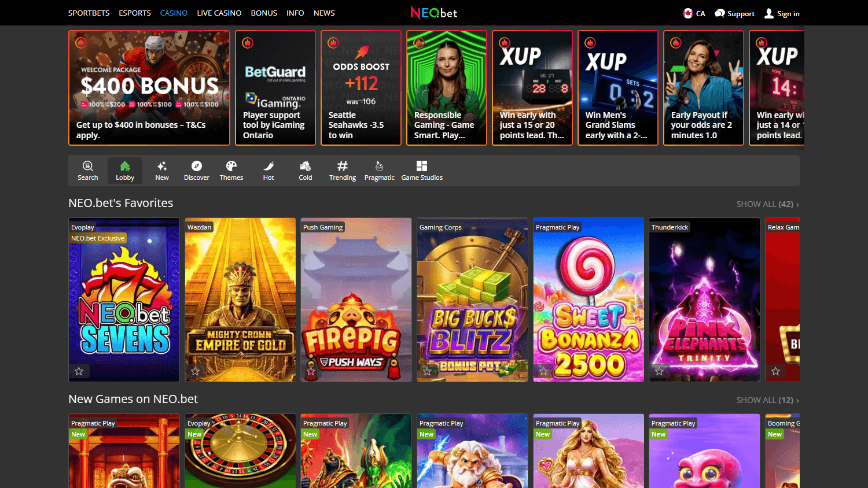
Task: Show New games category
Action: [162, 171]
